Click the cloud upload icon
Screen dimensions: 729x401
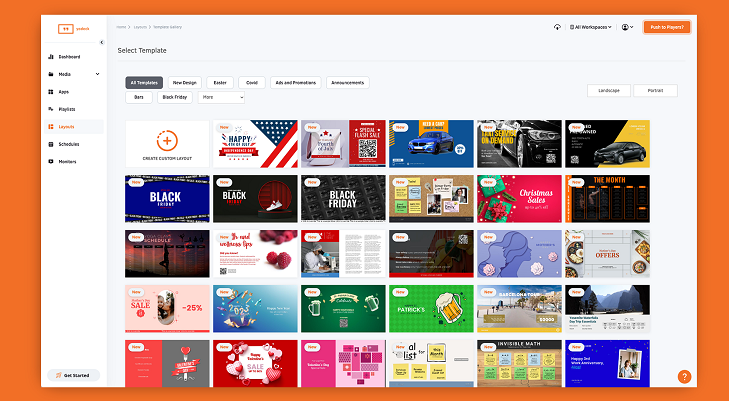pos(557,27)
